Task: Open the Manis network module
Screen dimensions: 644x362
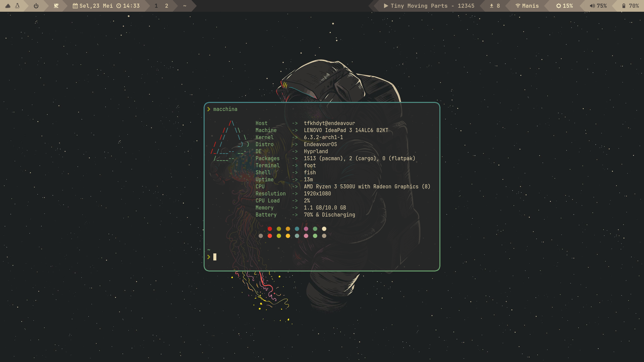Action: [x=530, y=6]
